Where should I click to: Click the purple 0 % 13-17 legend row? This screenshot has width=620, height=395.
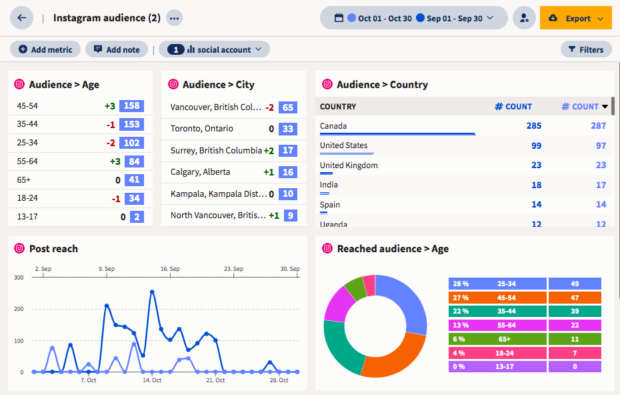coord(525,367)
